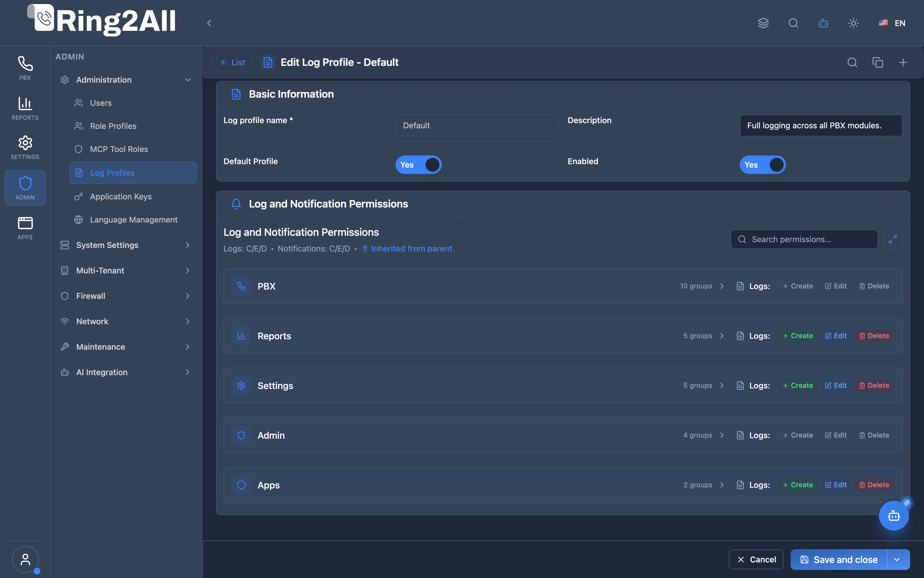Screen dimensions: 924x578
Task: Expand Maintenance menu group
Action: point(126,347)
